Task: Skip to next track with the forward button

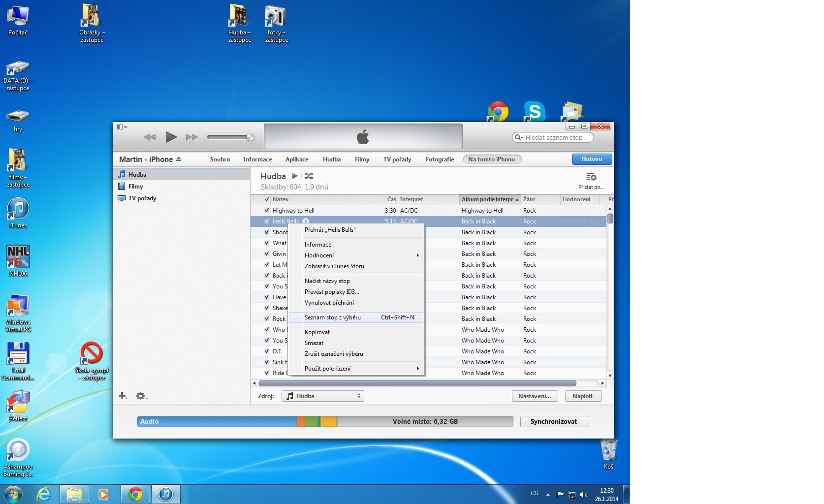Action: click(x=191, y=137)
